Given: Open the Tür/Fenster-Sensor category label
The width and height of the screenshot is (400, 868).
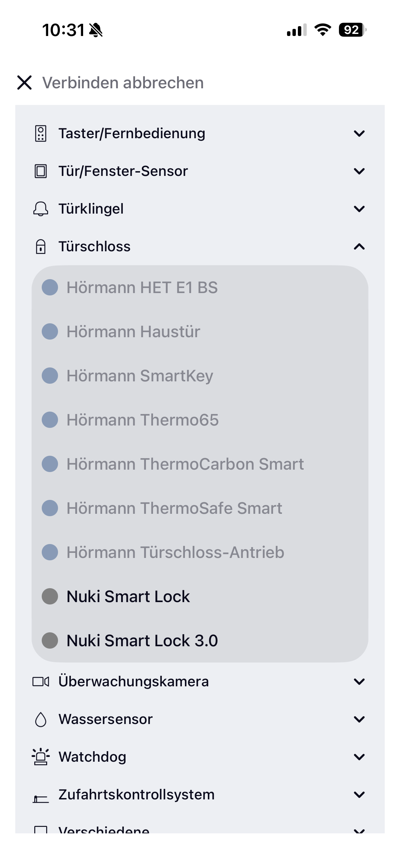Looking at the screenshot, I should 123,171.
